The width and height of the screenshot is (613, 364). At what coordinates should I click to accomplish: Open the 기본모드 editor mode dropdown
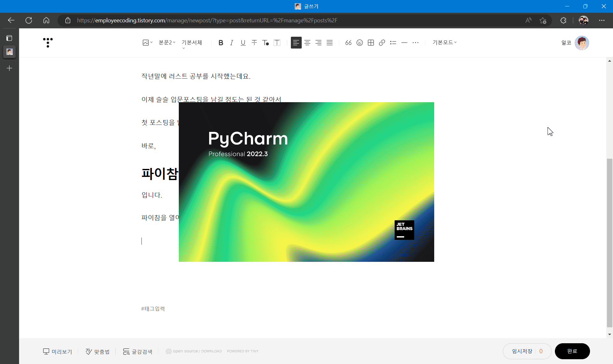pos(444,42)
